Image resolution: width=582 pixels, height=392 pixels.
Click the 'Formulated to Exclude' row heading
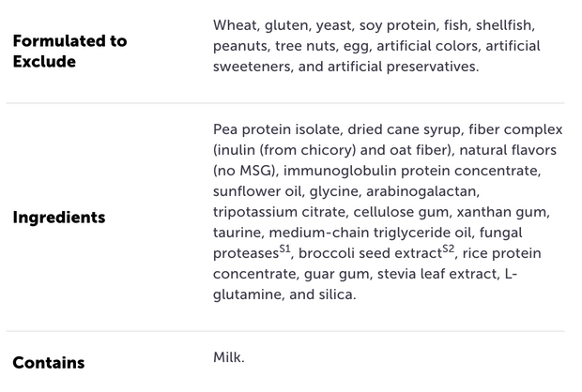coord(69,52)
